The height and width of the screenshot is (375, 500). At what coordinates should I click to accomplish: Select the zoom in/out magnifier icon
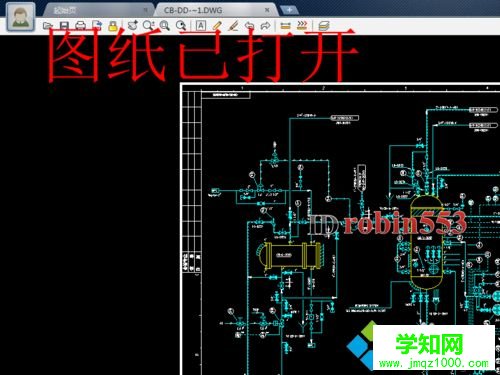tap(148, 25)
